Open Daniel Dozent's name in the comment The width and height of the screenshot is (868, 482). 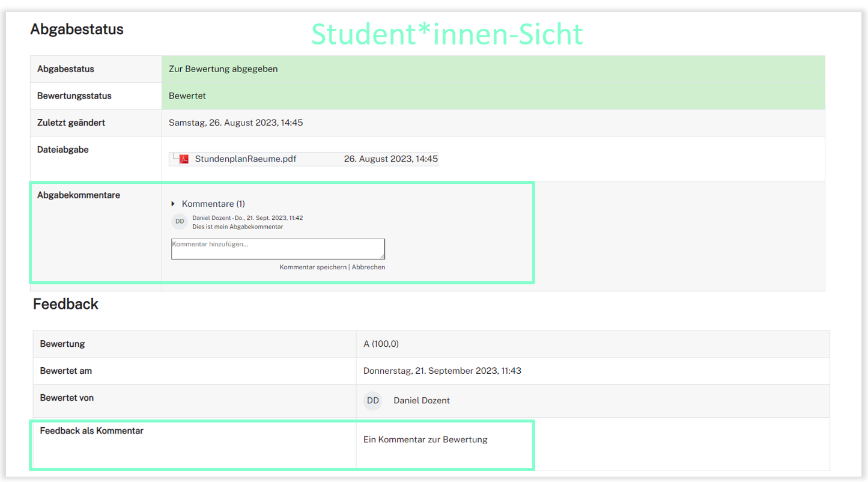(211, 218)
